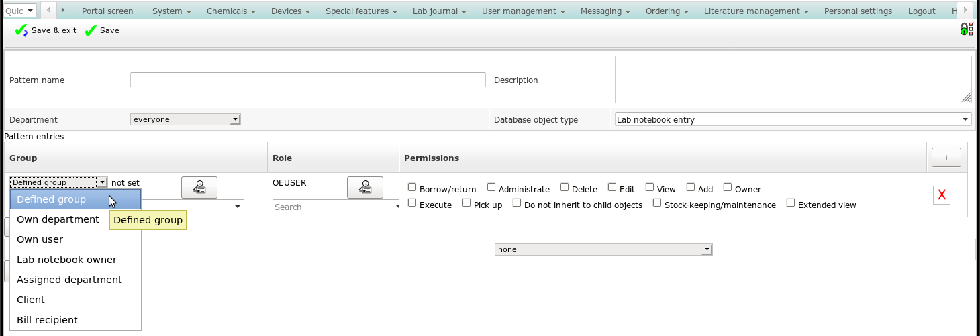980x336 pixels.
Task: Toggle Do not inherit to child objects
Action: coord(517,203)
